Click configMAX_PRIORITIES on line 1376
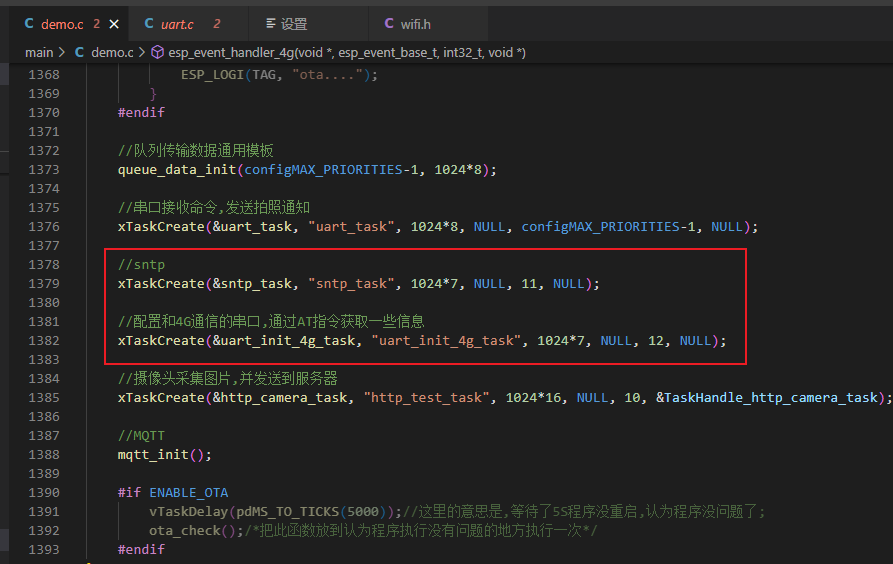The height and width of the screenshot is (564, 893). 600,227
